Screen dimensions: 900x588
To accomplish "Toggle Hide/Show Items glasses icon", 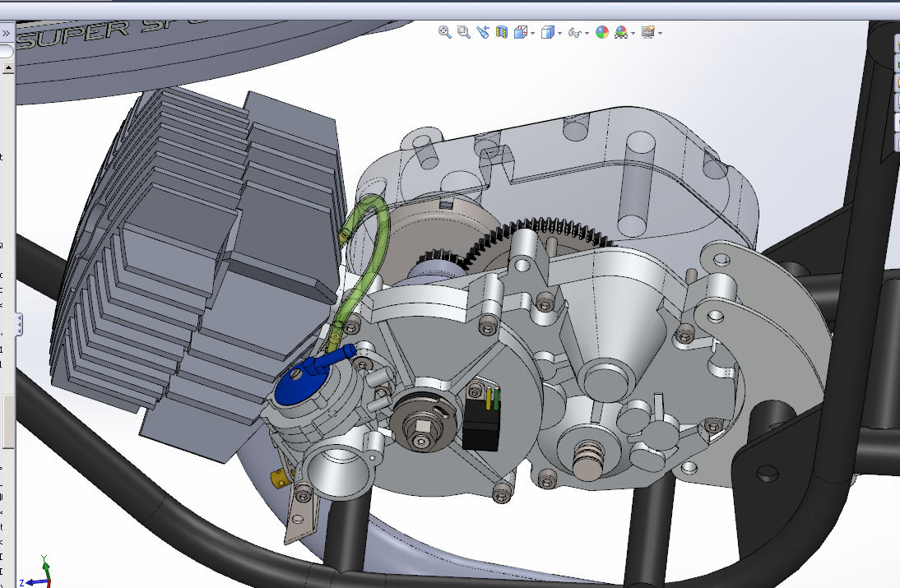I will pos(576,33).
